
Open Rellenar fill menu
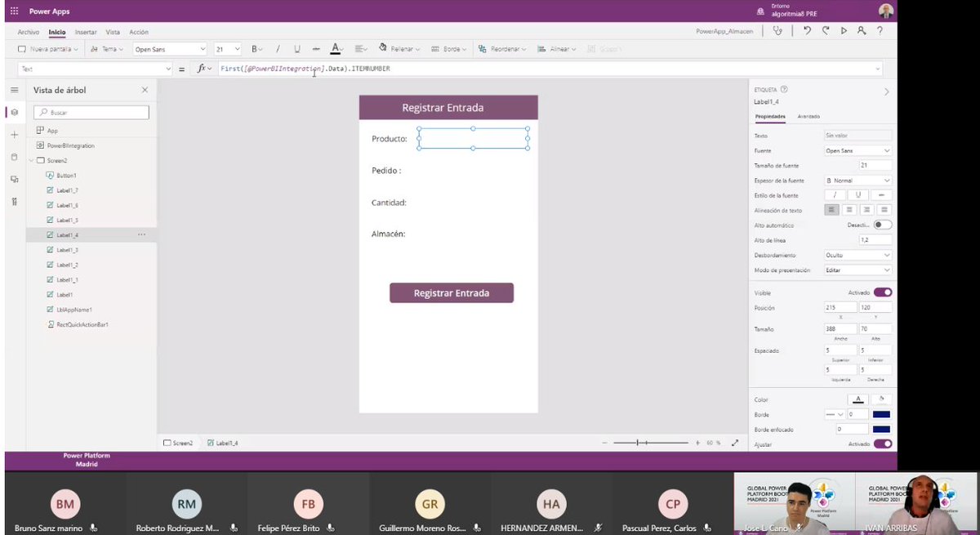[x=399, y=49]
